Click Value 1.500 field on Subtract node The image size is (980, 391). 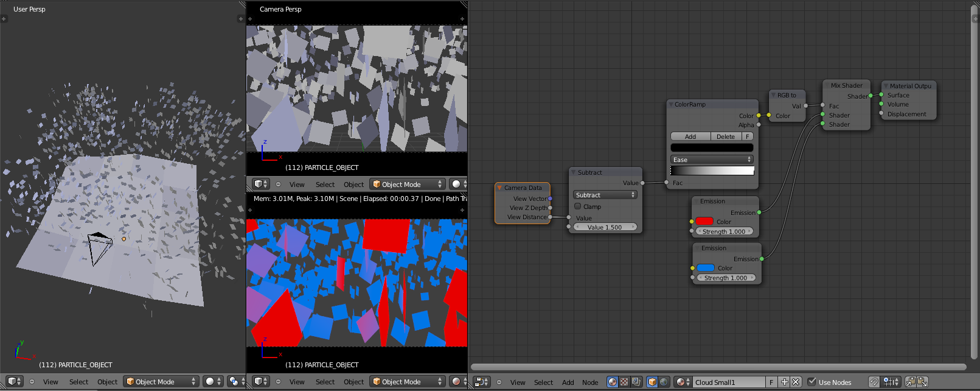click(x=605, y=227)
